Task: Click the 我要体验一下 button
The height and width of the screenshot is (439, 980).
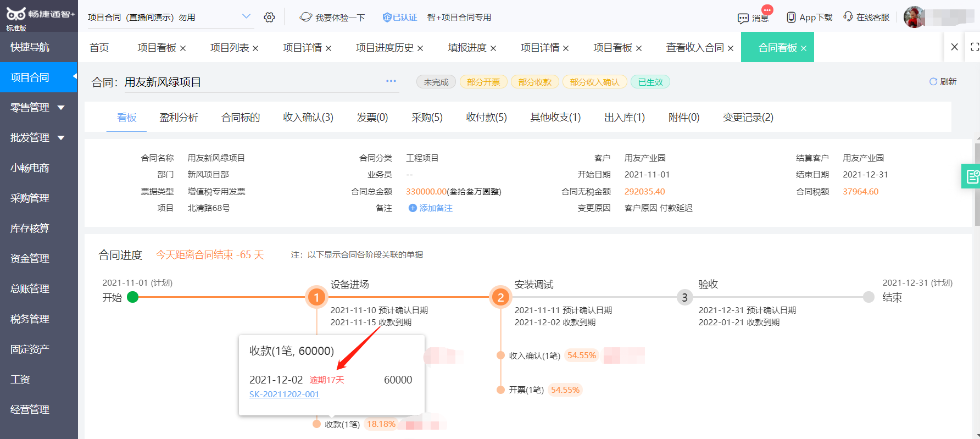Action: [x=332, y=18]
